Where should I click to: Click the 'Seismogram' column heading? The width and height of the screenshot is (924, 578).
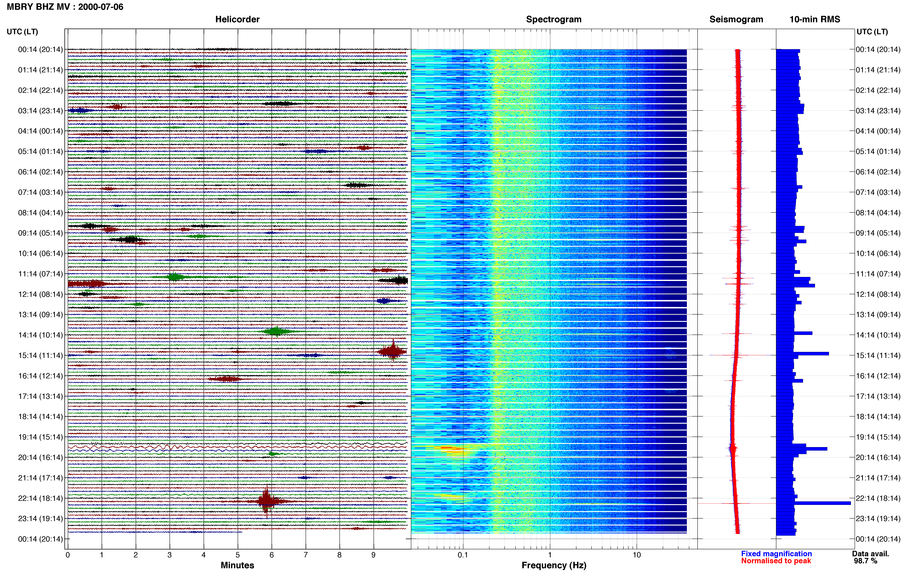[x=736, y=20]
